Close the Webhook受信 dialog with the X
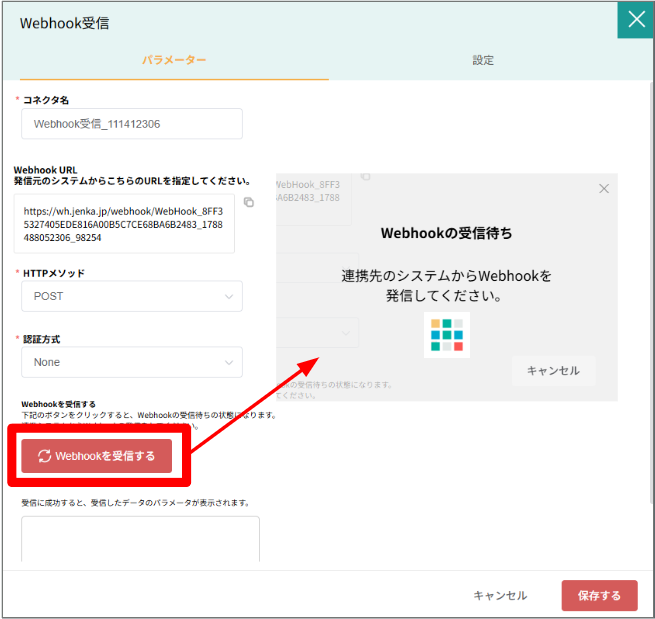Screen dimensions: 655x619 [636, 20]
